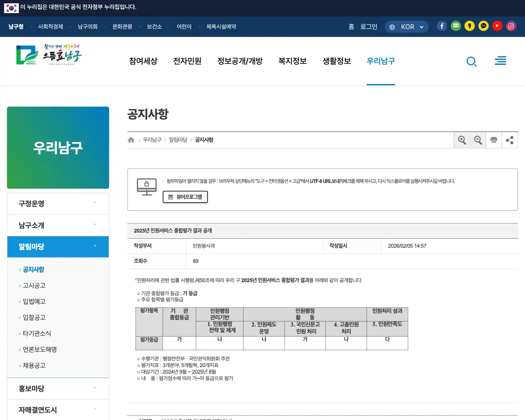Share this notice page

click(510, 140)
